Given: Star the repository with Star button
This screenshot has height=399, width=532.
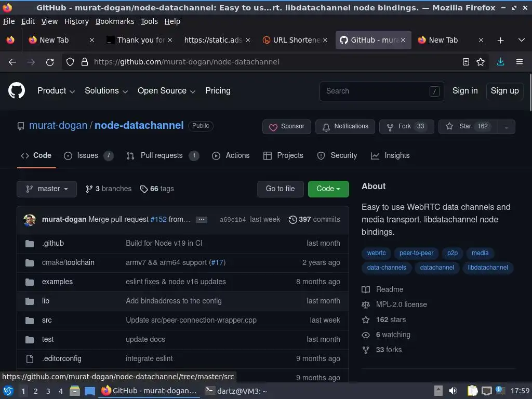Looking at the screenshot, I should tap(468, 127).
